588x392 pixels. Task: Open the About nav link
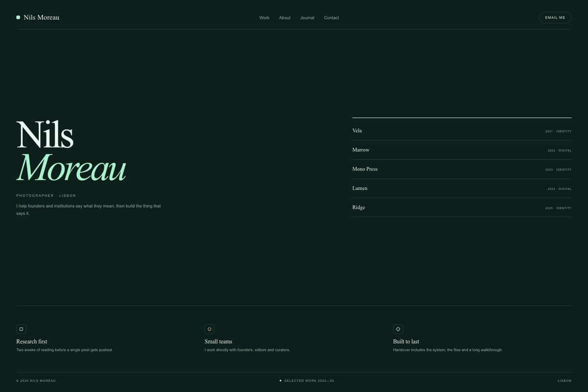click(x=285, y=18)
